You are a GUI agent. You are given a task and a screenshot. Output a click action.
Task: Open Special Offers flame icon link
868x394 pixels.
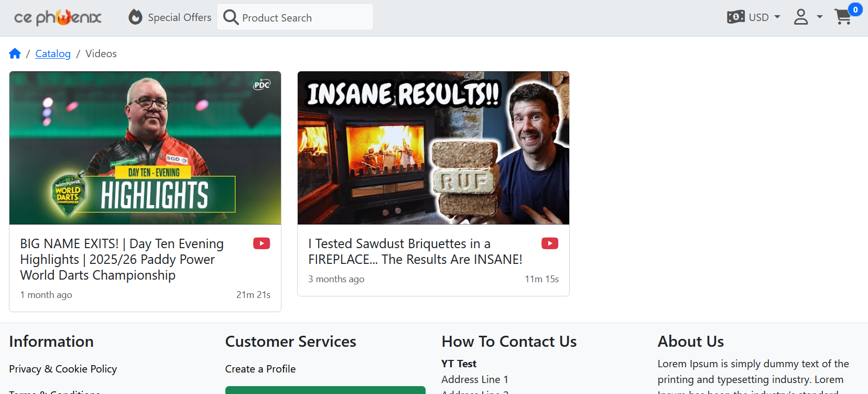(135, 17)
